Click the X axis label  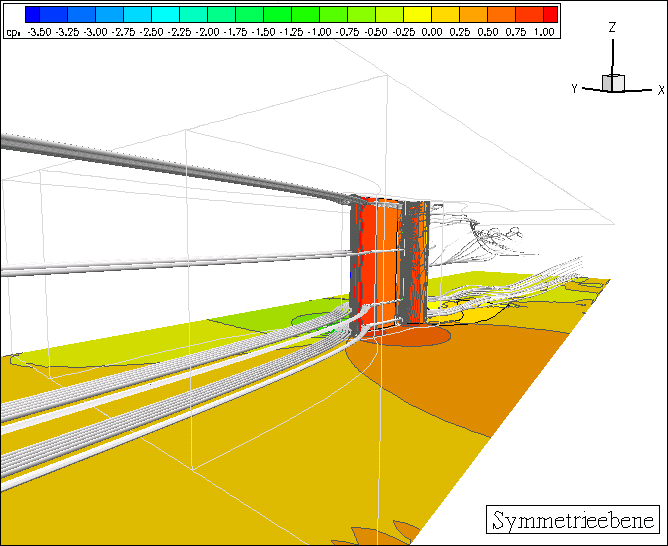pos(661,90)
